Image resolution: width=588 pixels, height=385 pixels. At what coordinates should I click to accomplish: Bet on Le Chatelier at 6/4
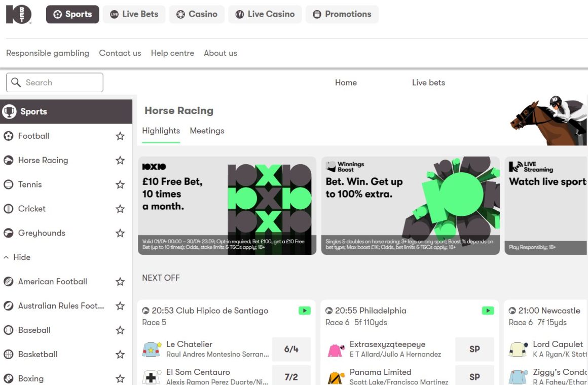click(x=291, y=350)
